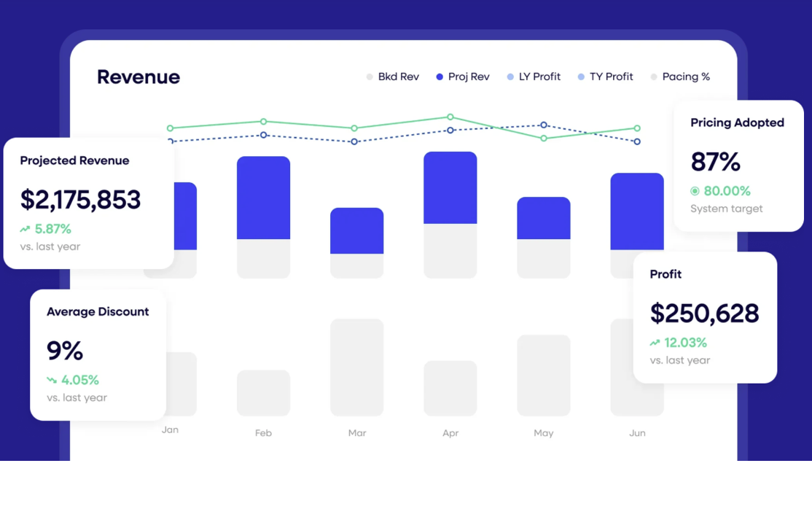Image resolution: width=812 pixels, height=525 pixels.
Task: Click the Jun month axis label
Action: [637, 432]
